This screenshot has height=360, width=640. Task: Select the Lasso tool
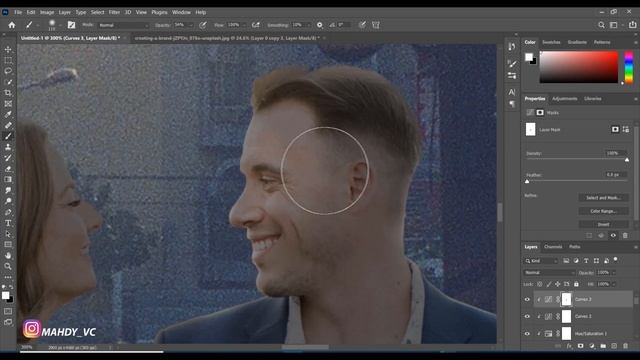pos(8,71)
